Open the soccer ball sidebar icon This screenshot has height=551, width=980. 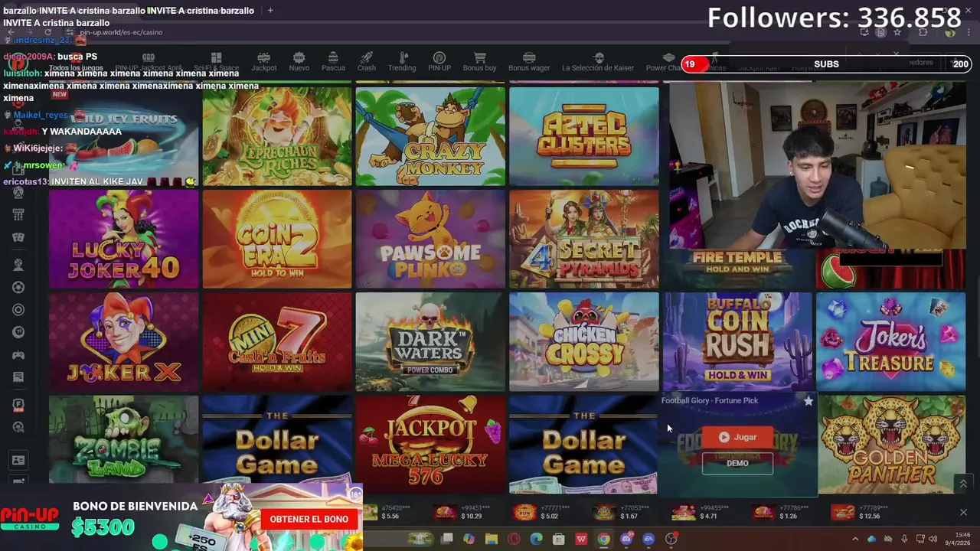point(18,287)
